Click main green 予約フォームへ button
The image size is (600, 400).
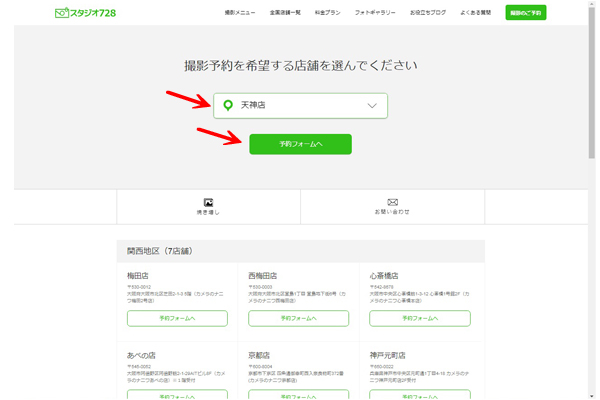click(x=300, y=144)
